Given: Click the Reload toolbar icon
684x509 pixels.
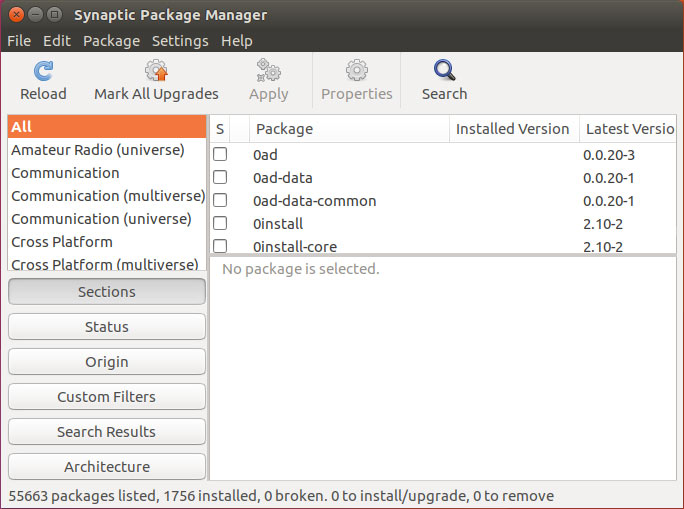Looking at the screenshot, I should point(43,71).
